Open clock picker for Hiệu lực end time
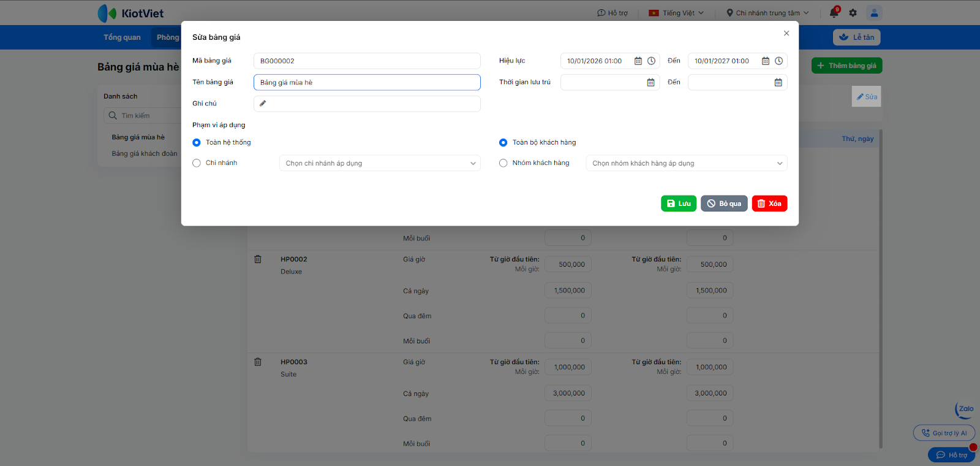Screen dimensions: 980x466 779,61
